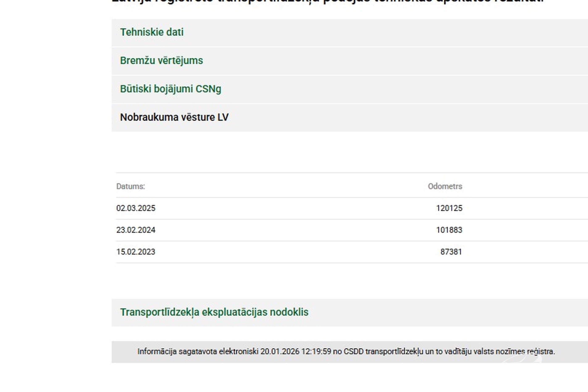Viewport: 588px width, 392px height.
Task: Select the 23.02.2024 date cell
Action: (x=136, y=230)
